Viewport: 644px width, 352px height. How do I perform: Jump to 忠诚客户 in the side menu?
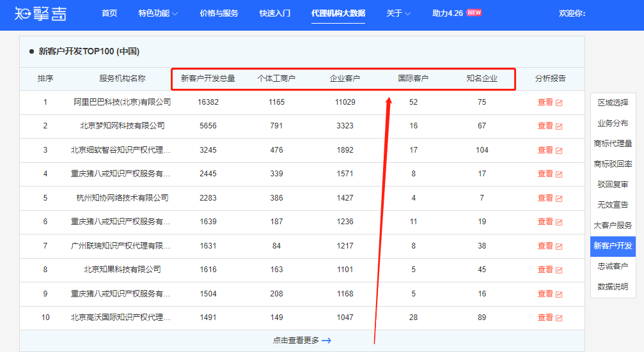tap(613, 266)
